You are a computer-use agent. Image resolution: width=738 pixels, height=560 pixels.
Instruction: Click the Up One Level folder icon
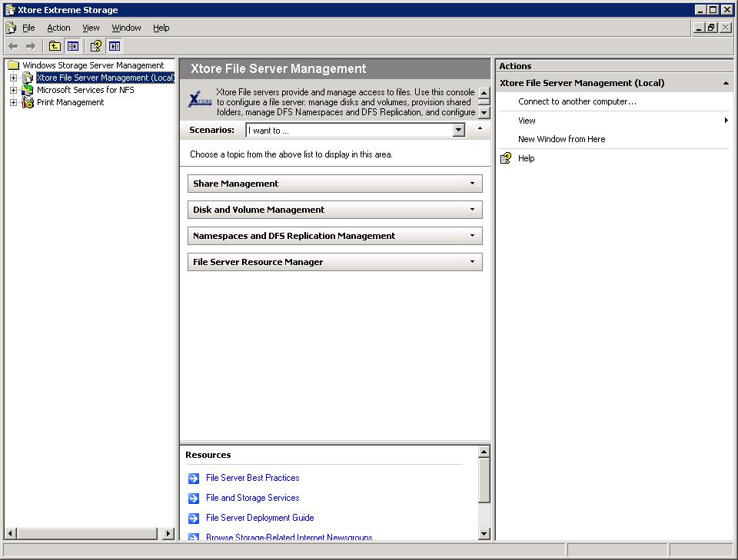point(55,46)
